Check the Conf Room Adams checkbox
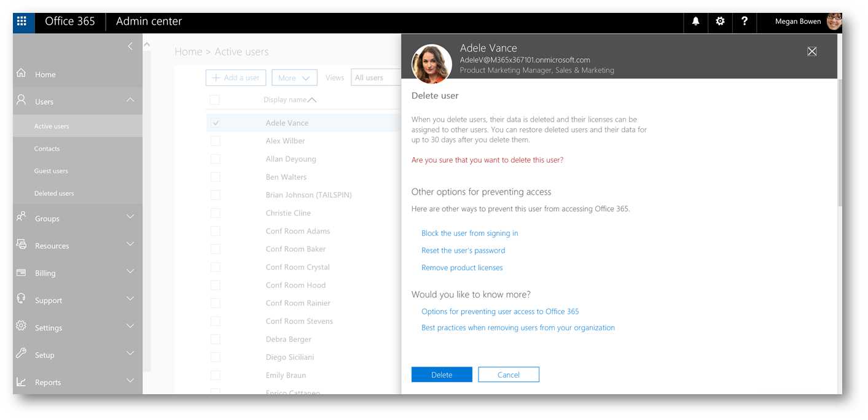Screen dimensions: 868x420 (x=215, y=231)
